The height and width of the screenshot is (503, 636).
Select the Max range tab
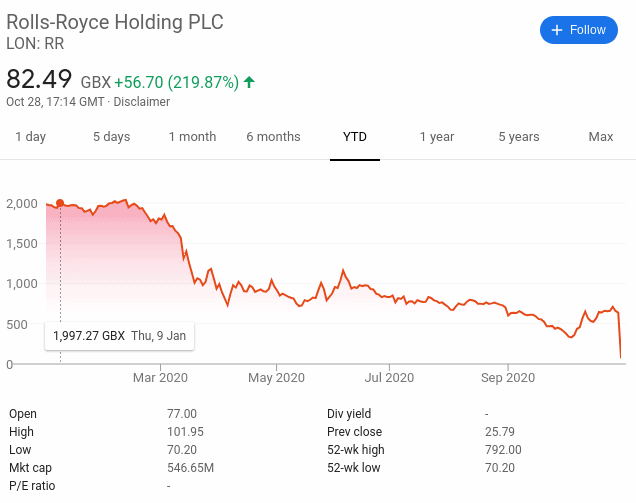coord(601,137)
